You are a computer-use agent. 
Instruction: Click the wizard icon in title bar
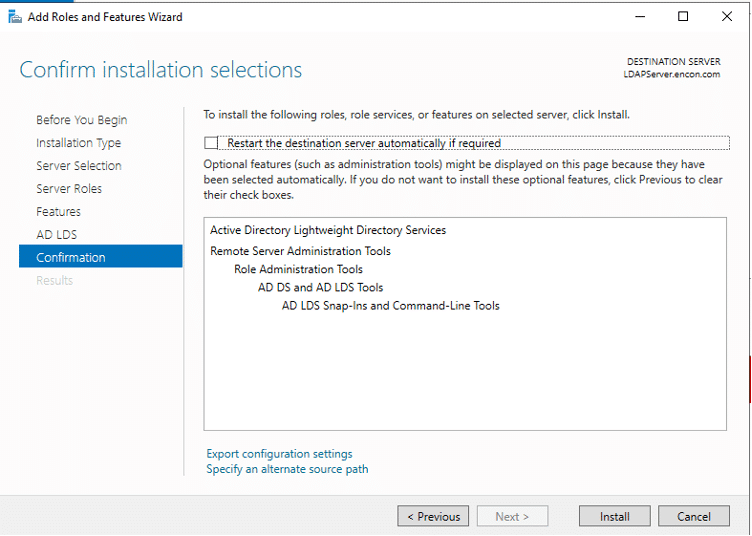[x=14, y=16]
